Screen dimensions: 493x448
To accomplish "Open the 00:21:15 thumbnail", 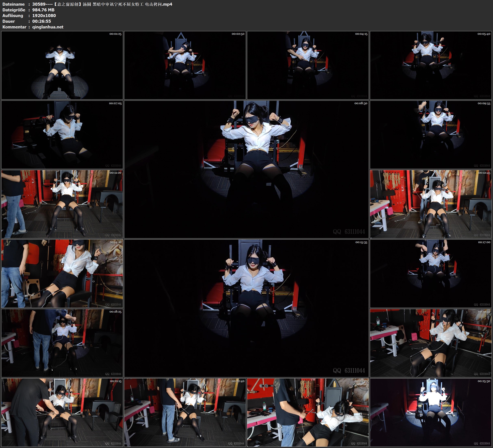I will pyautogui.click(x=62, y=412).
